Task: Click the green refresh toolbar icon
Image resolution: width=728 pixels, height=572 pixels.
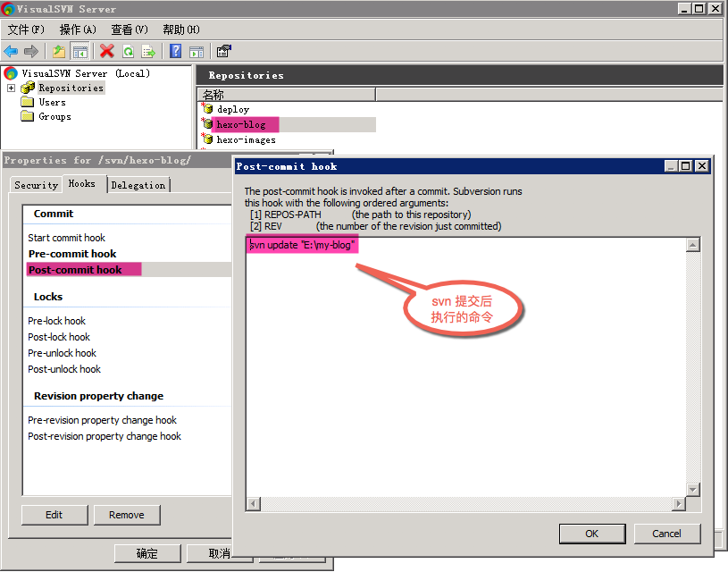Action: click(128, 52)
